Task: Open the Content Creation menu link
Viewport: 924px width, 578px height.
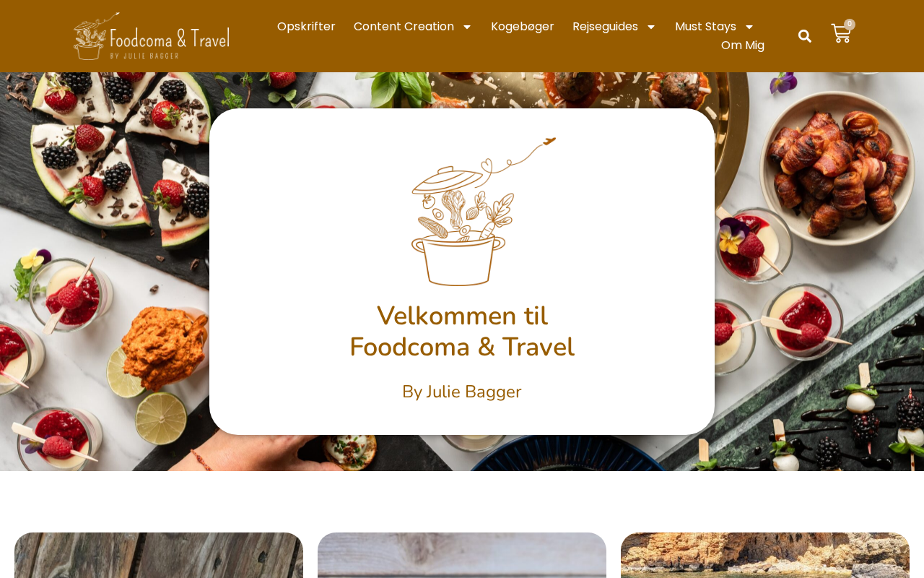Action: point(404,27)
